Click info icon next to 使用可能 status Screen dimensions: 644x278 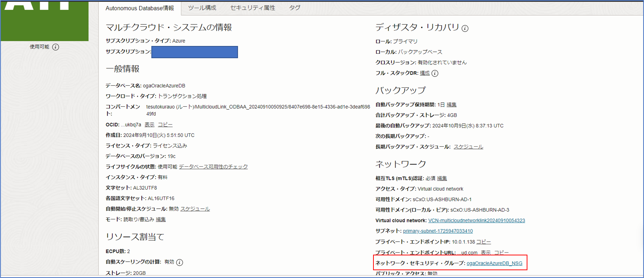[56, 47]
